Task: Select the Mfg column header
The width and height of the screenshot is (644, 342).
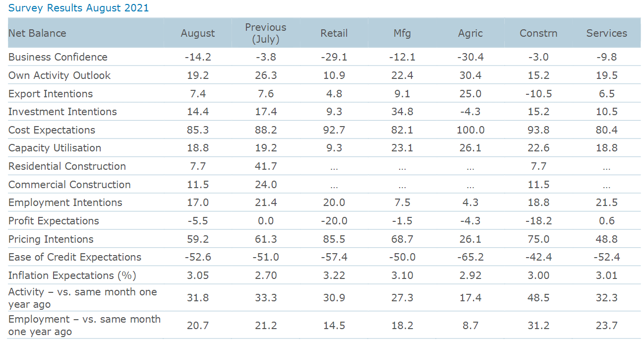Action: (x=402, y=33)
